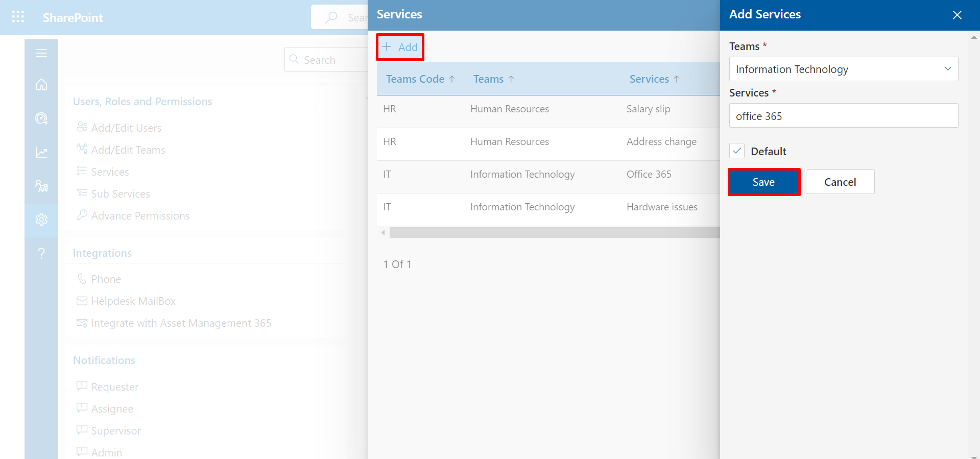
Task: Click the plus Add button in Services
Action: point(400,47)
